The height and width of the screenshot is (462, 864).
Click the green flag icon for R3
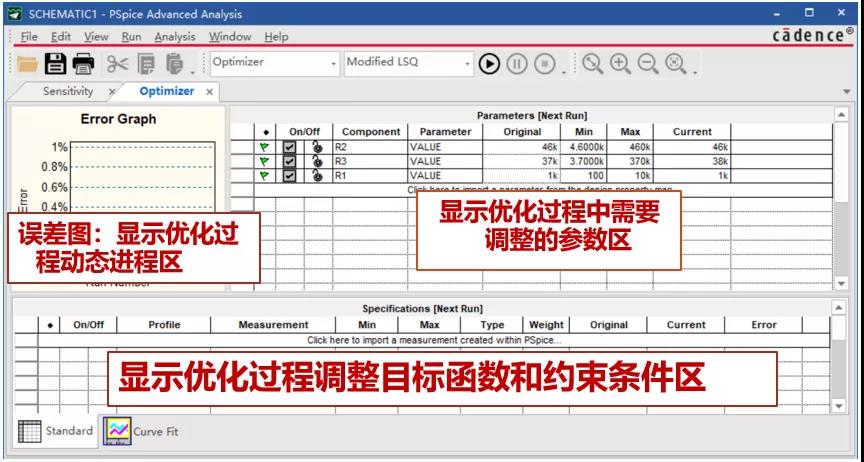[x=264, y=162]
